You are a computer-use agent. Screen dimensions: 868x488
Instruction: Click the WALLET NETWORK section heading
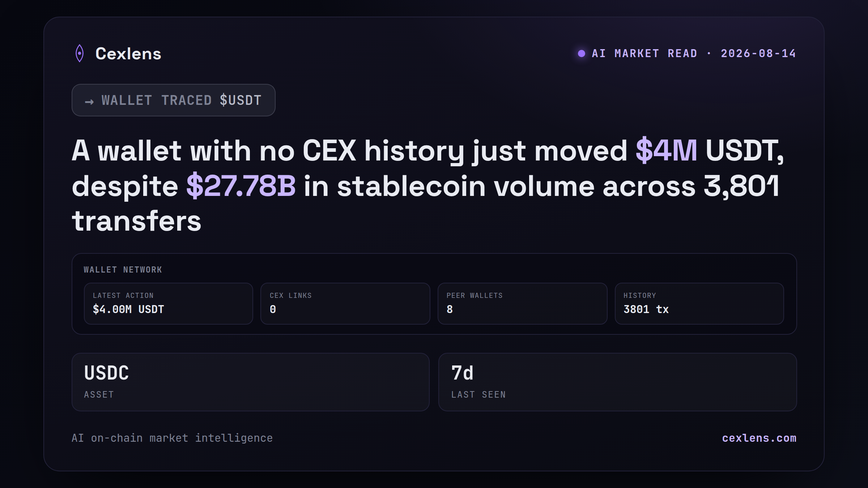[x=123, y=270]
